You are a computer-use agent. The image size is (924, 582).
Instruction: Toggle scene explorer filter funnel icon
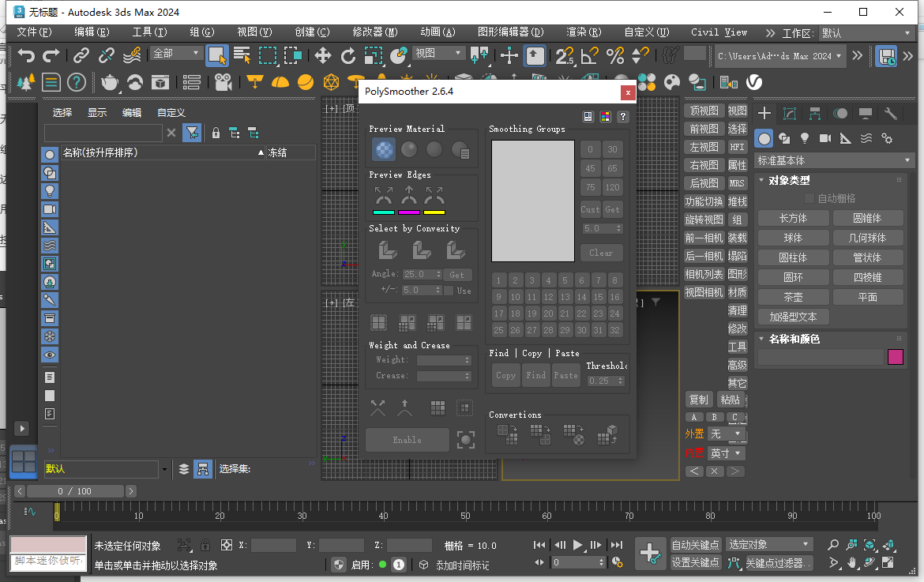pos(192,133)
